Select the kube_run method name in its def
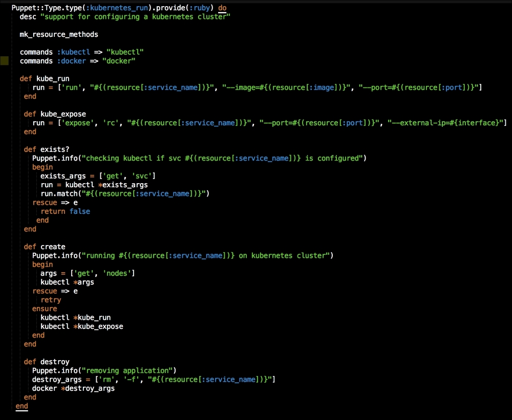 (53, 78)
